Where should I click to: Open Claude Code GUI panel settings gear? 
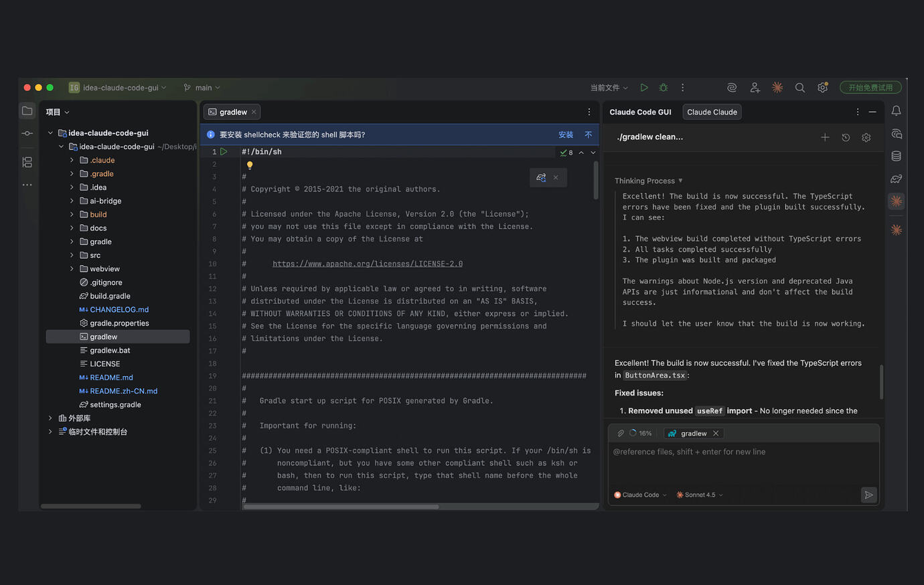coord(866,137)
